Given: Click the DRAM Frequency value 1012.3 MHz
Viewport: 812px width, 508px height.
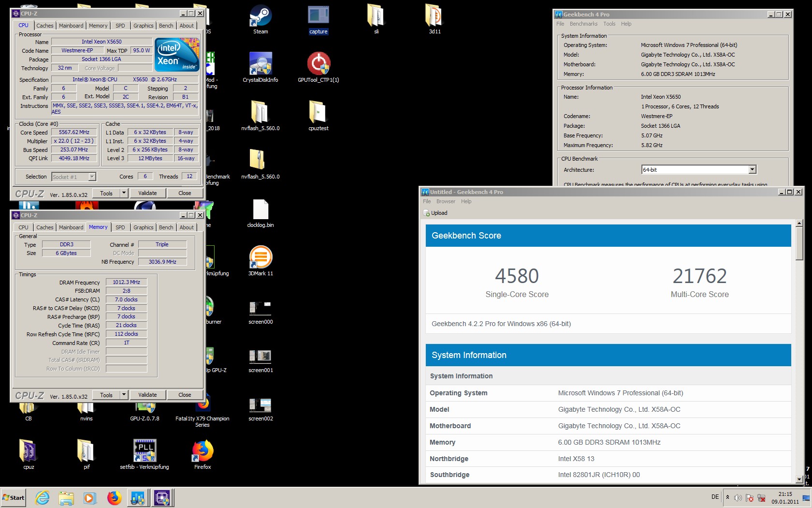Looking at the screenshot, I should pos(126,282).
